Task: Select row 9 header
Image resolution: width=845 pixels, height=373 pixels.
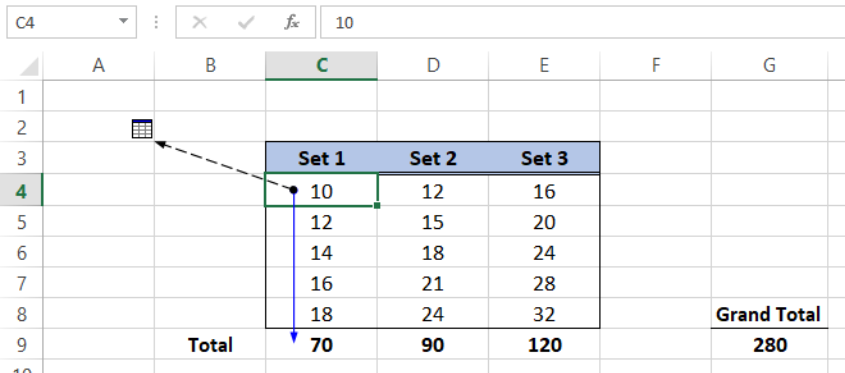Action: pyautogui.click(x=21, y=344)
